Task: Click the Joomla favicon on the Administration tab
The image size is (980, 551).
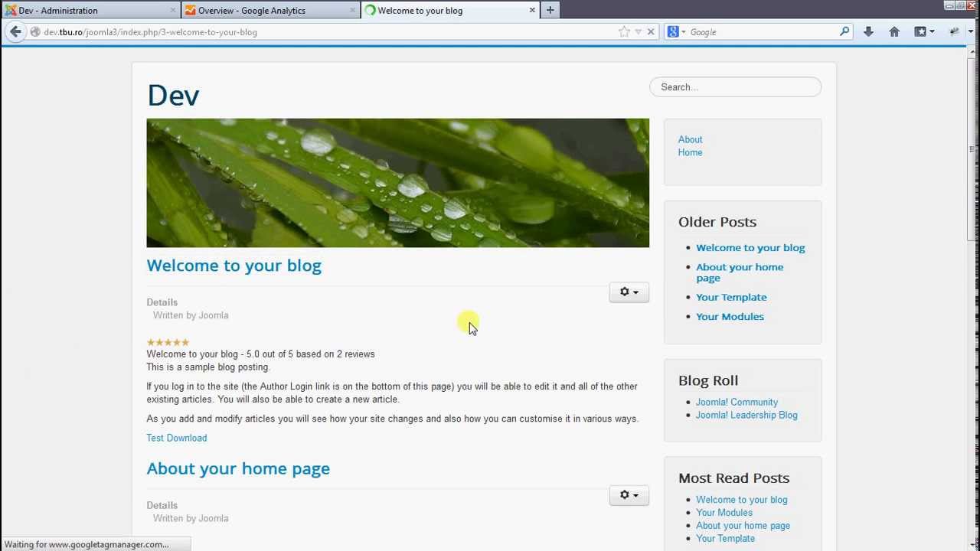Action: coord(11,11)
